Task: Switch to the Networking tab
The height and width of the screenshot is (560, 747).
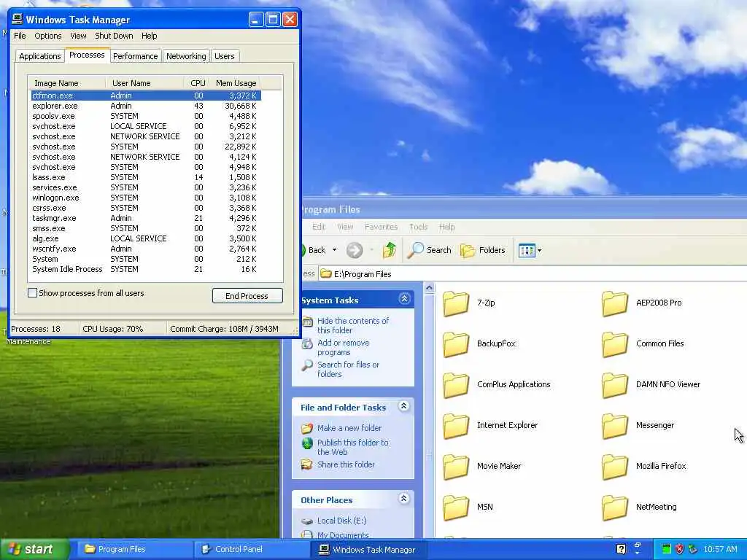Action: pos(186,56)
